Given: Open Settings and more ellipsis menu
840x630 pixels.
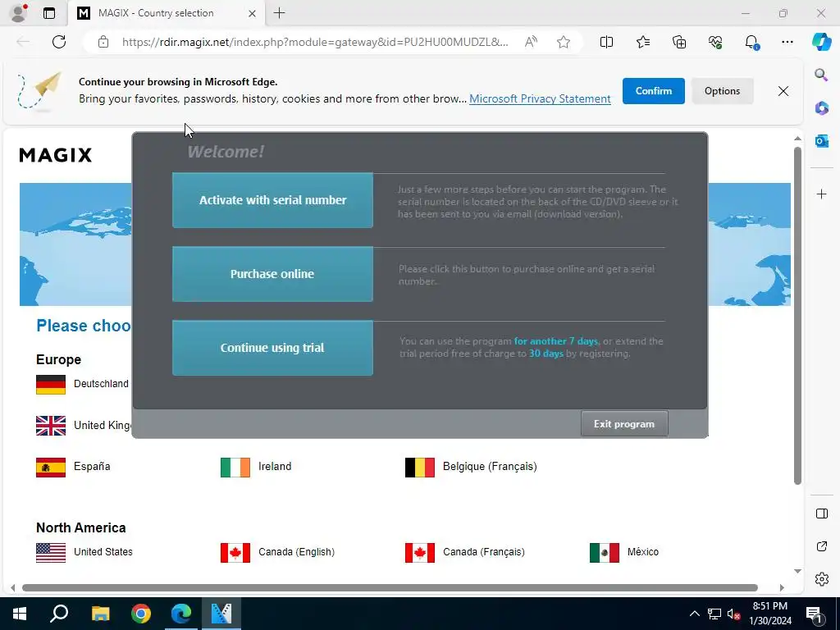Looking at the screenshot, I should click(x=787, y=42).
